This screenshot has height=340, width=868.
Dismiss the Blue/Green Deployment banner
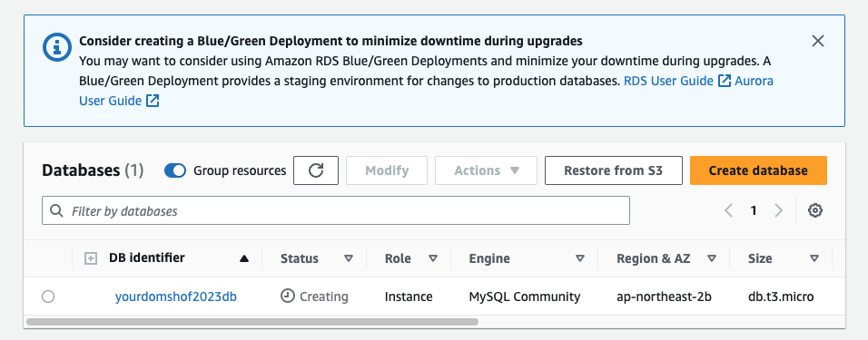pyautogui.click(x=818, y=41)
